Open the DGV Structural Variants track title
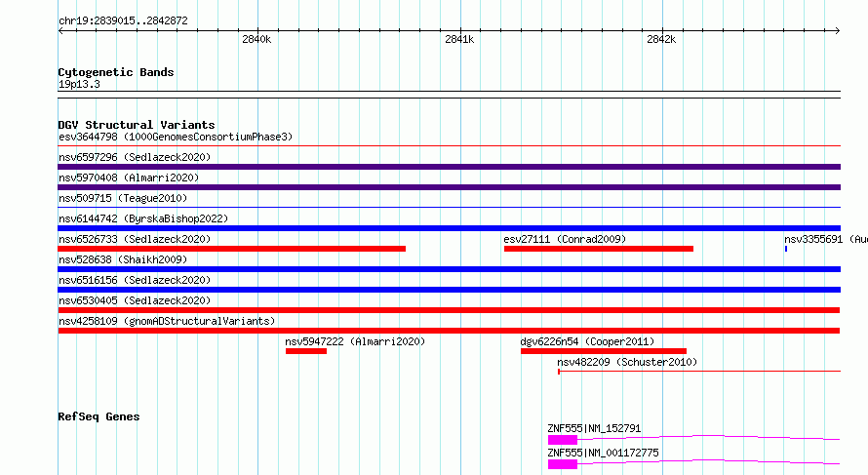The height and width of the screenshot is (475, 868). point(137,125)
